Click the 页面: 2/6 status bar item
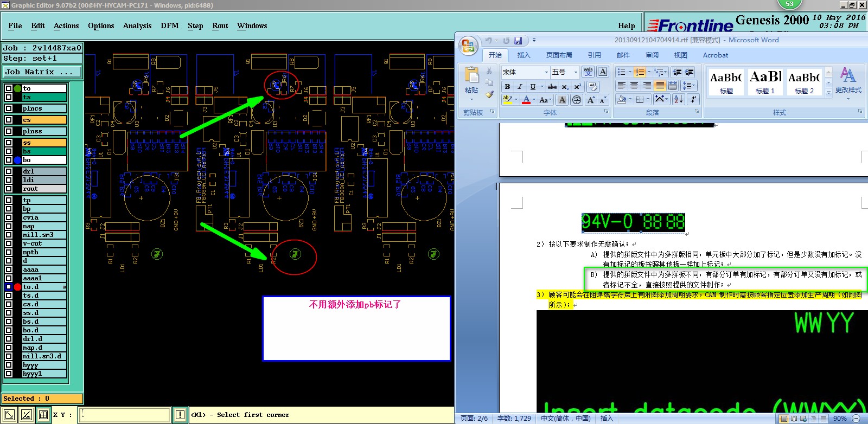Viewport: 868px width, 424px height. (x=474, y=419)
